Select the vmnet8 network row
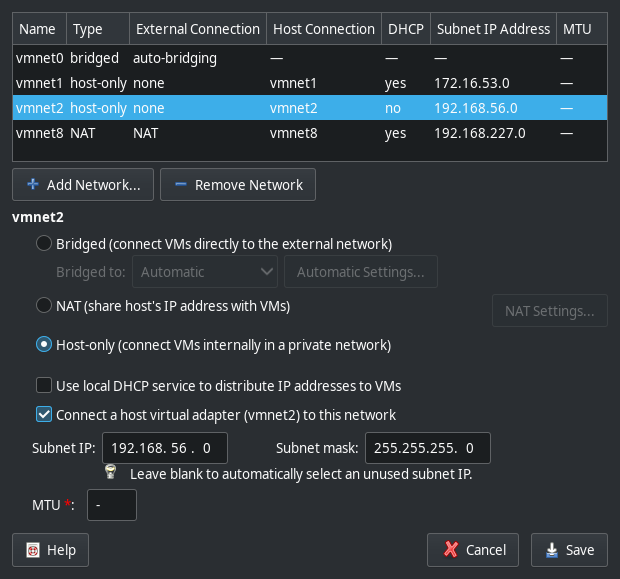The width and height of the screenshot is (620, 579). [310, 133]
